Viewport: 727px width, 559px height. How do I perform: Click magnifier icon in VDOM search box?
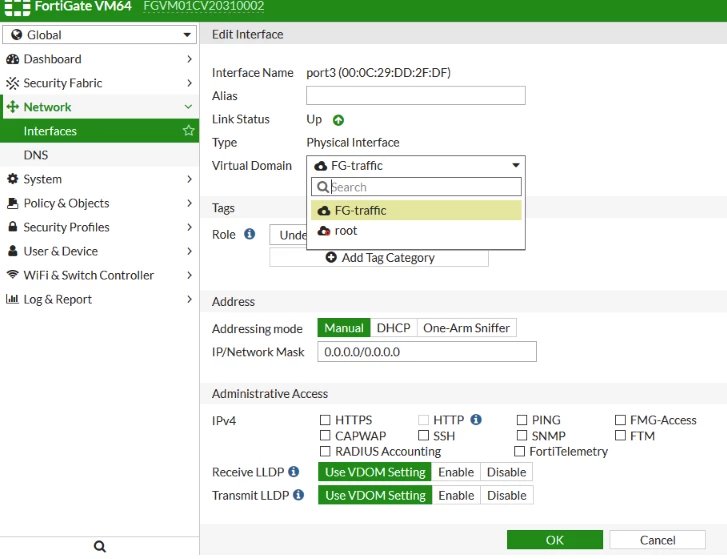322,187
